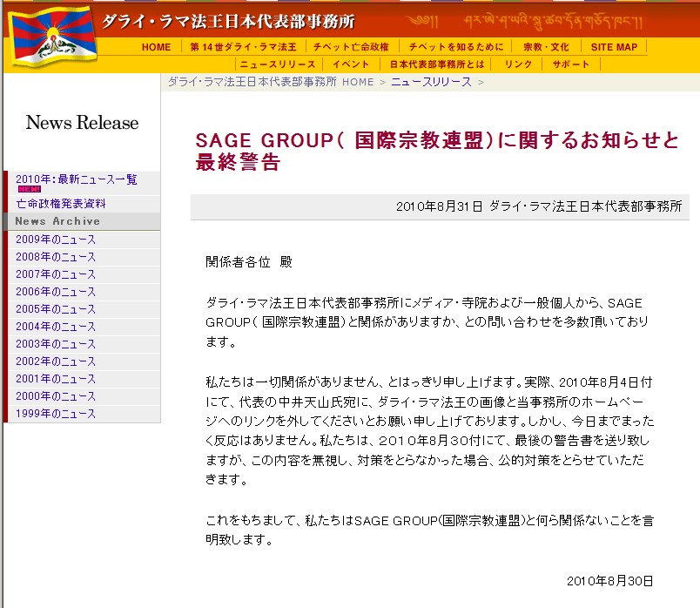Click the News Archive section label

pos(57,221)
